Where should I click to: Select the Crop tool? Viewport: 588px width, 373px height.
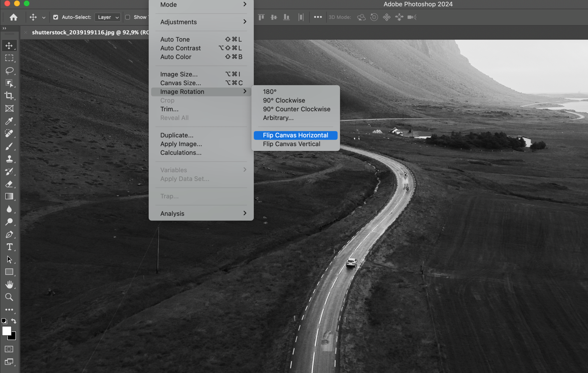coord(9,96)
